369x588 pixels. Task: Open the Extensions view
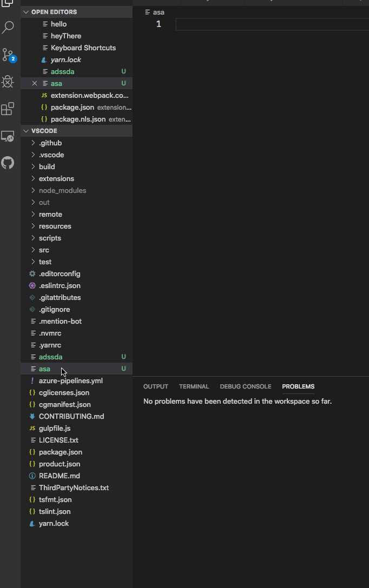pos(8,108)
